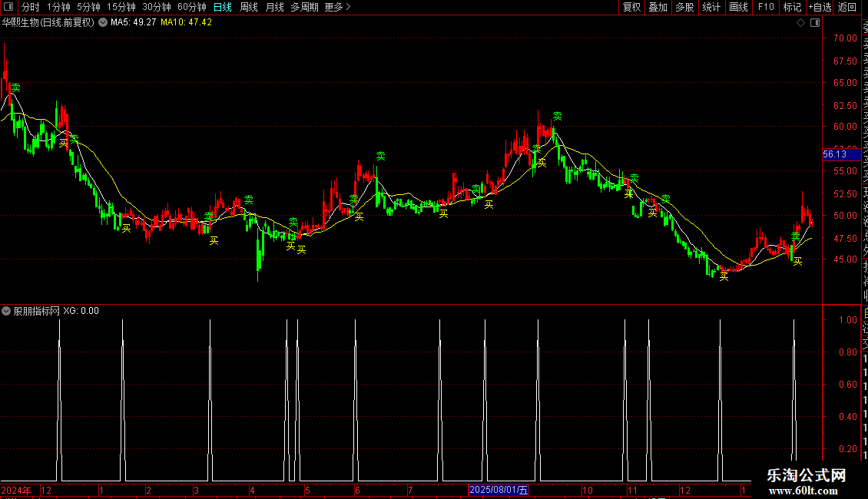Open F10 company information
The width and height of the screenshot is (868, 499).
point(766,7)
